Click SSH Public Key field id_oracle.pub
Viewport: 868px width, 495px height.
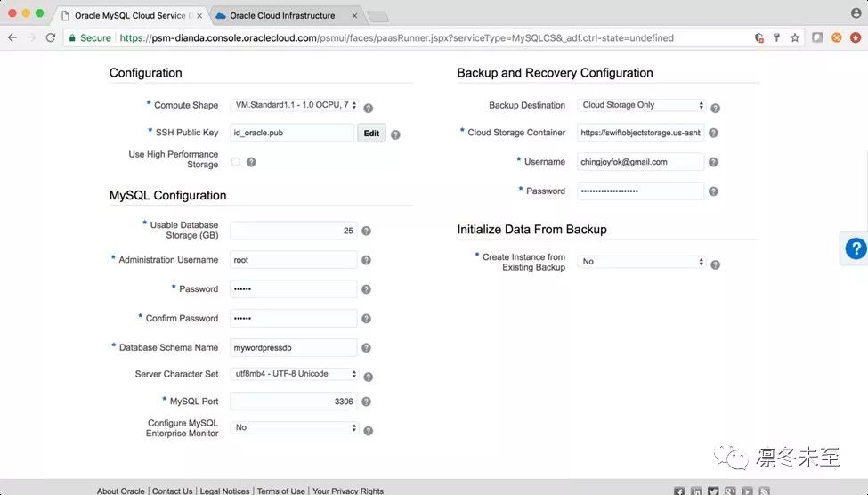tap(292, 133)
